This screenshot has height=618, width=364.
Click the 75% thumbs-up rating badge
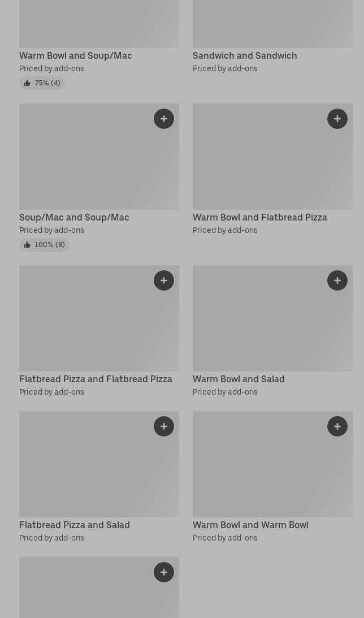point(42,83)
